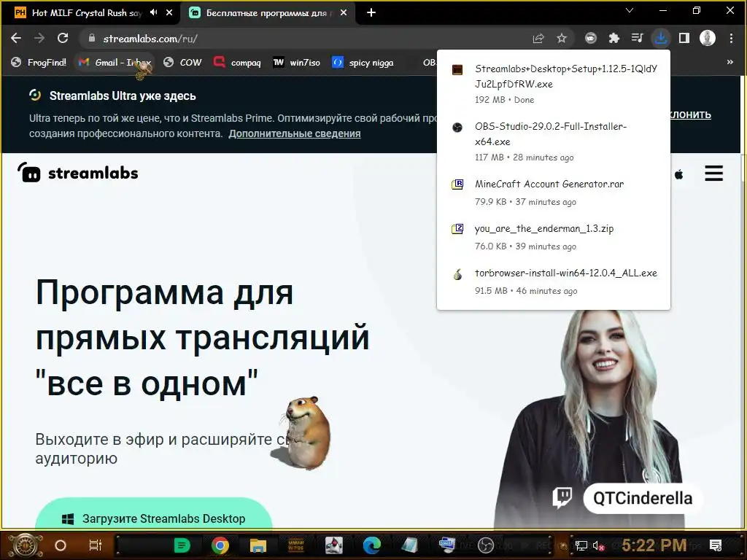Toggle the browser side panel

(684, 38)
